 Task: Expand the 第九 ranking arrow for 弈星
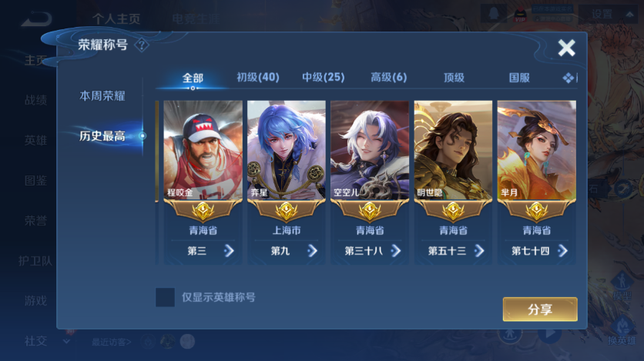(312, 251)
